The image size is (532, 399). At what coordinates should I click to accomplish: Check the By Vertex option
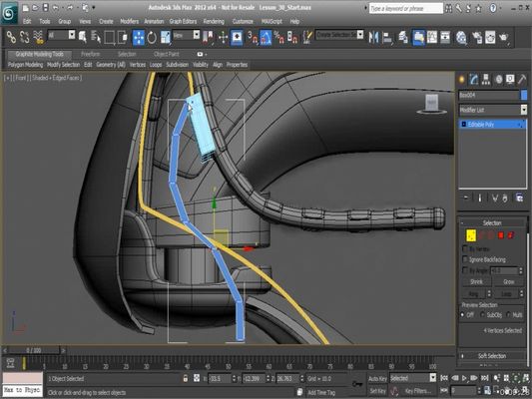pos(465,248)
